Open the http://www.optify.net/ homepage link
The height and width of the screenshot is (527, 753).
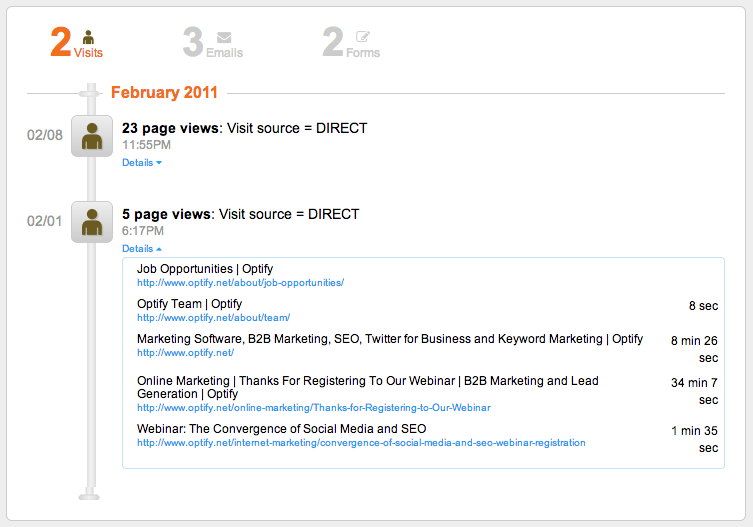click(185, 353)
